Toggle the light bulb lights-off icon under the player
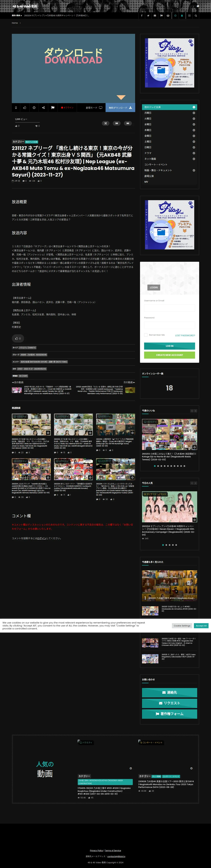The image size is (211, 868). [16, 108]
